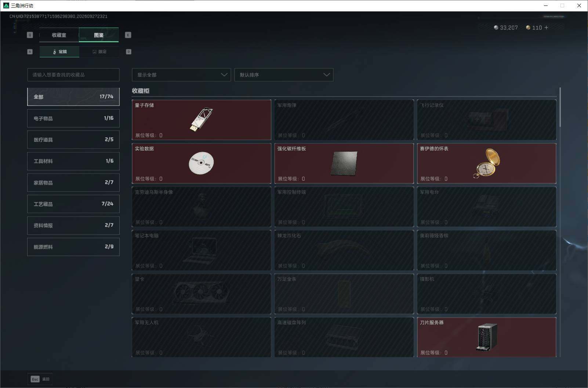The image size is (588, 388).
Task: Click the locked 显卡 graphics card icon
Action: click(x=201, y=294)
